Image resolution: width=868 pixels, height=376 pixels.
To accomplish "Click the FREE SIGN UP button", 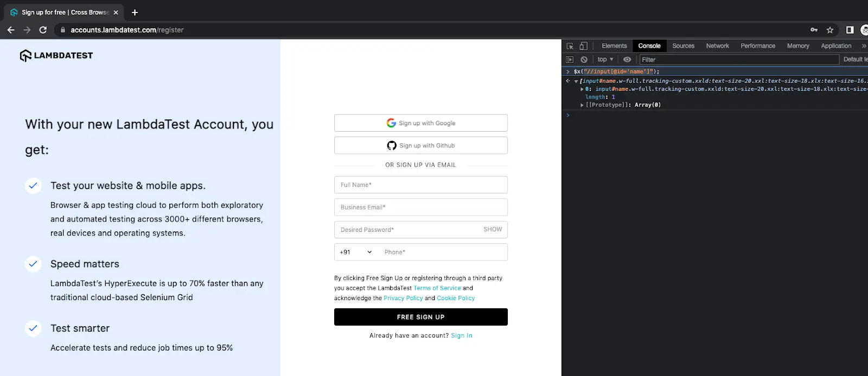I will 421,317.
